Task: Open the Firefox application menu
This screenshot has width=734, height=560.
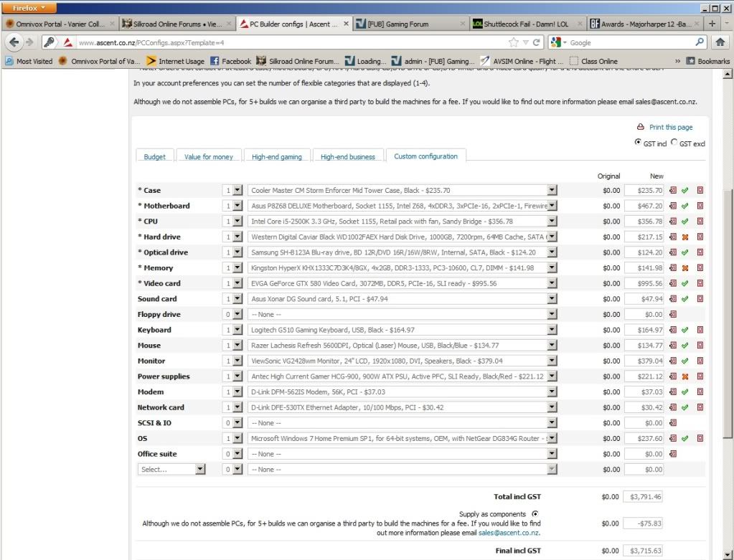Action: tap(29, 8)
